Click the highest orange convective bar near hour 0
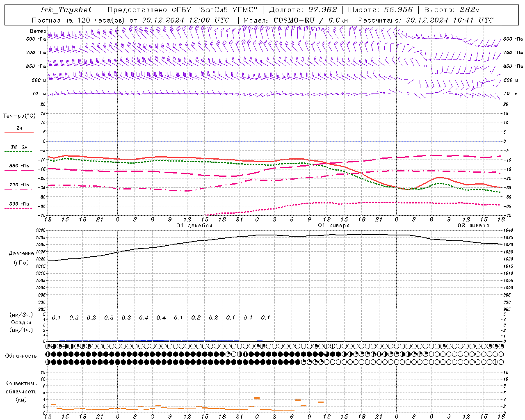Screen dimensions: 525x420 pyautogui.click(x=257, y=398)
